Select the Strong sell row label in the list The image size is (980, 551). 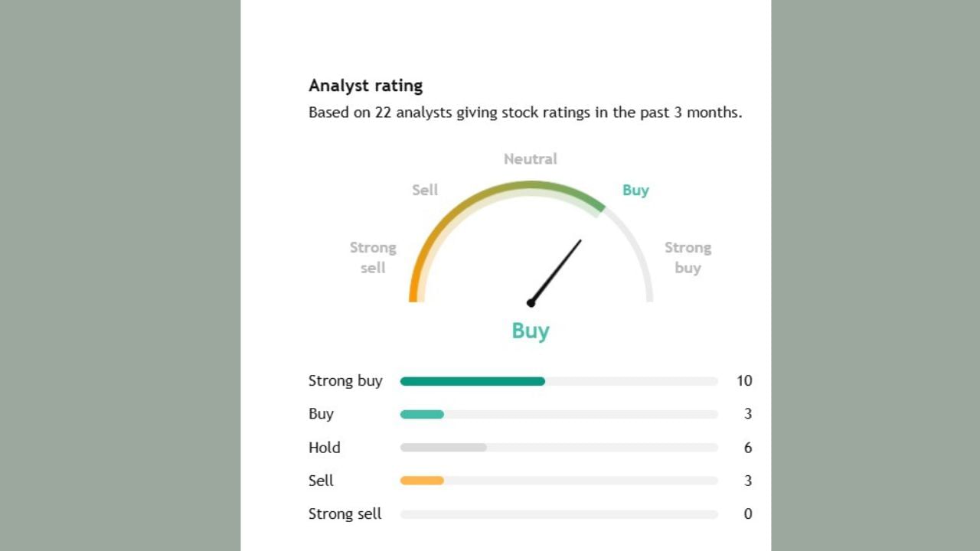click(345, 514)
